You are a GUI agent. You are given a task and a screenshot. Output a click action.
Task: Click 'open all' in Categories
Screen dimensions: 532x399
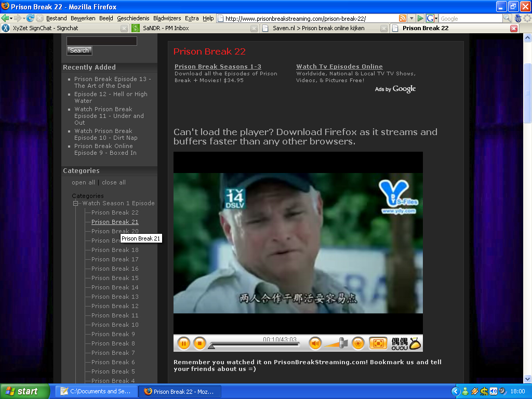pyautogui.click(x=84, y=182)
